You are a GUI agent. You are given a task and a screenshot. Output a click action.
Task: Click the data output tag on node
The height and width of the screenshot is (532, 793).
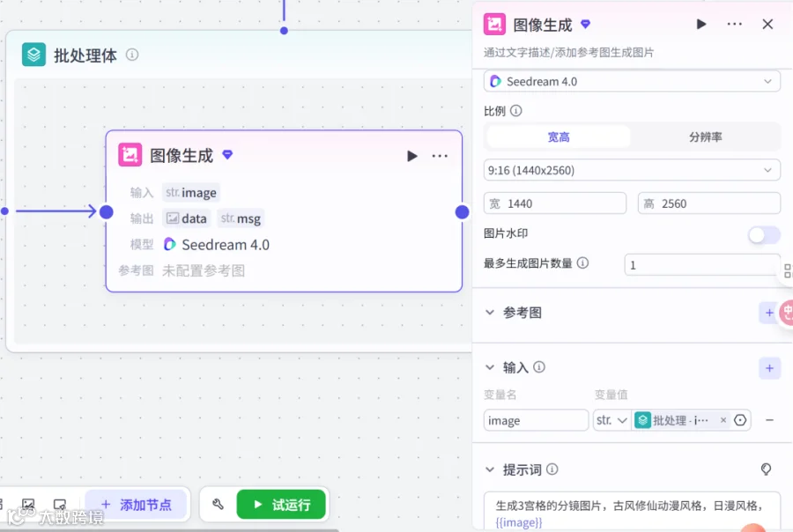(187, 218)
